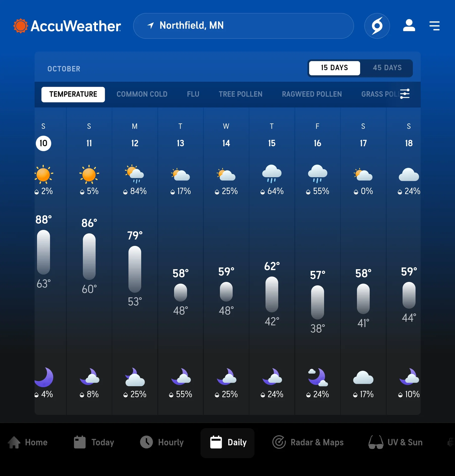Image resolution: width=455 pixels, height=476 pixels.
Task: Click the OCTOBER month label
Action: tap(64, 69)
